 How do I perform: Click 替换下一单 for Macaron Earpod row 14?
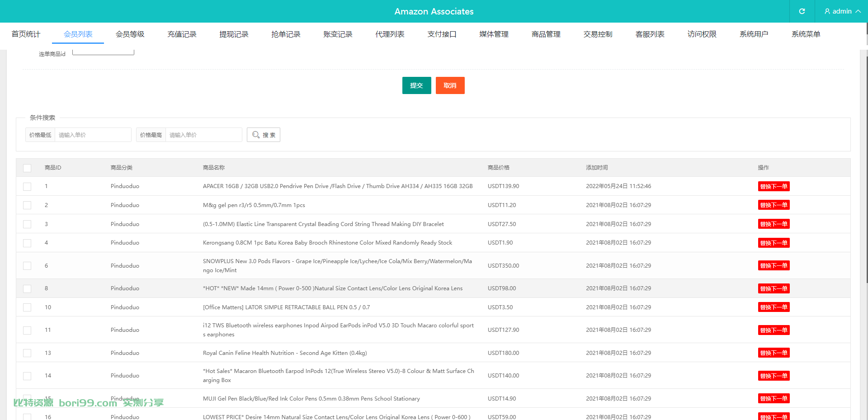[774, 376]
